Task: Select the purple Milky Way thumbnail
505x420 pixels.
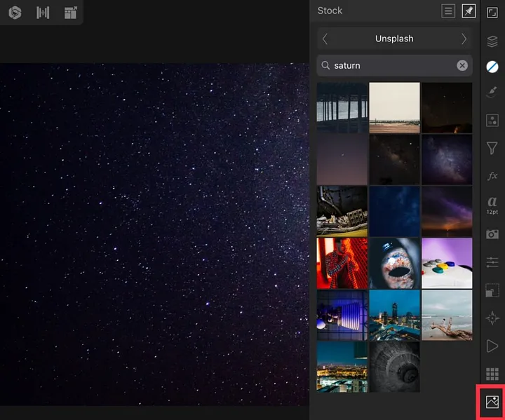Action: coord(447,159)
